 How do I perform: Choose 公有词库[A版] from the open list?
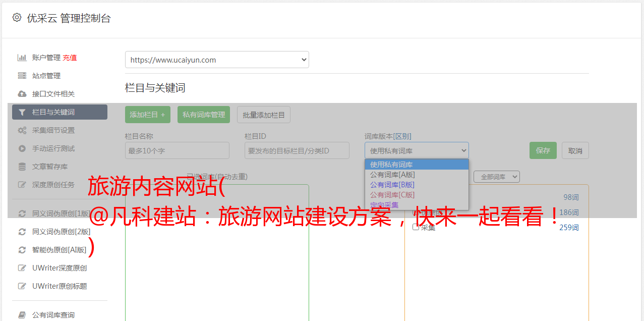(417, 175)
